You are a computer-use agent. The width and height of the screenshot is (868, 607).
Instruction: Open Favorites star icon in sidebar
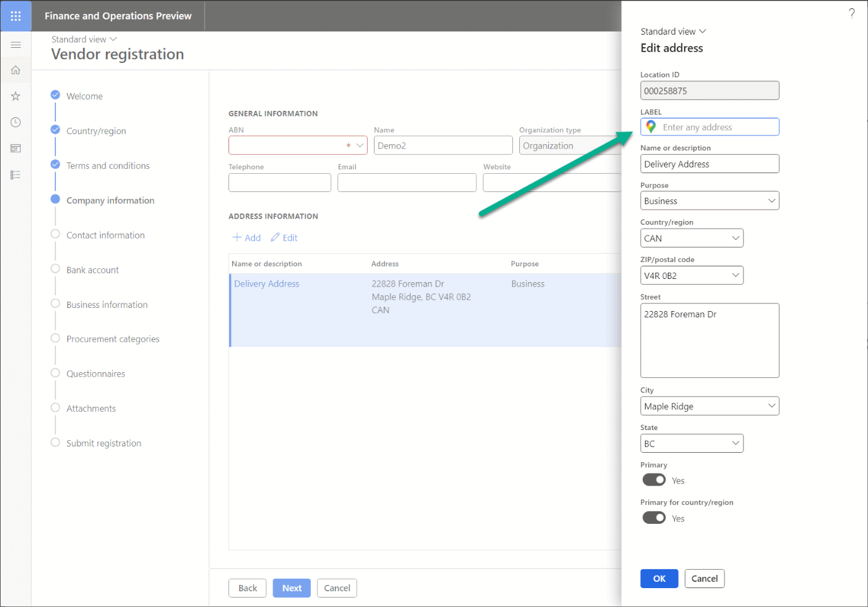point(16,96)
